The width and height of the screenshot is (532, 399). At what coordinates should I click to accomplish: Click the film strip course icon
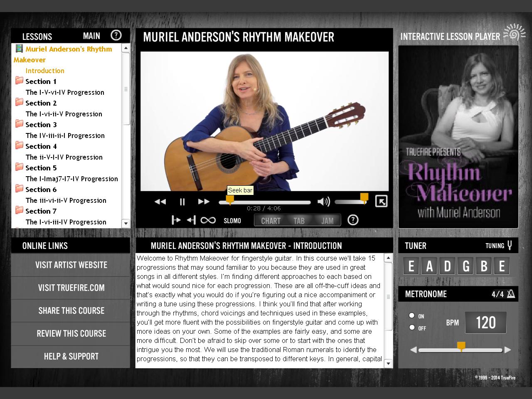(x=19, y=49)
